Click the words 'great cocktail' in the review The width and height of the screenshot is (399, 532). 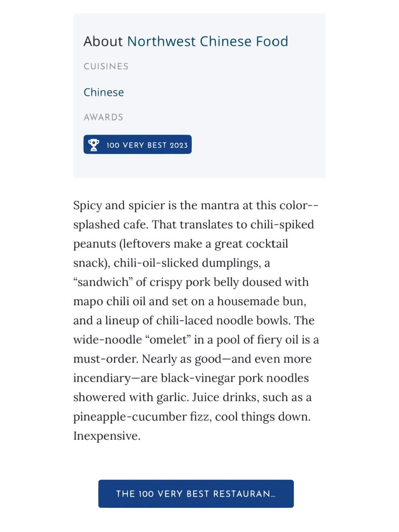click(x=251, y=244)
